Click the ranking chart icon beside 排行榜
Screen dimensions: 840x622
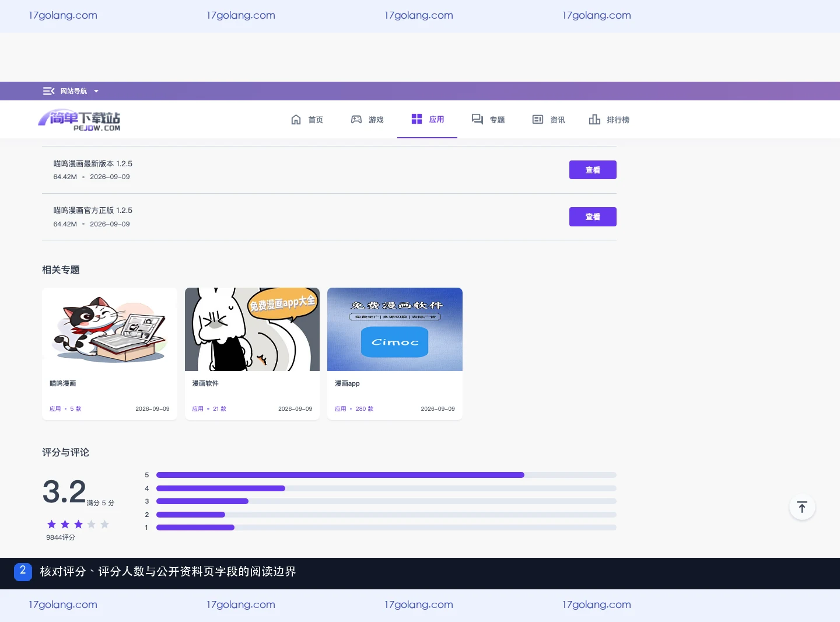(x=594, y=120)
